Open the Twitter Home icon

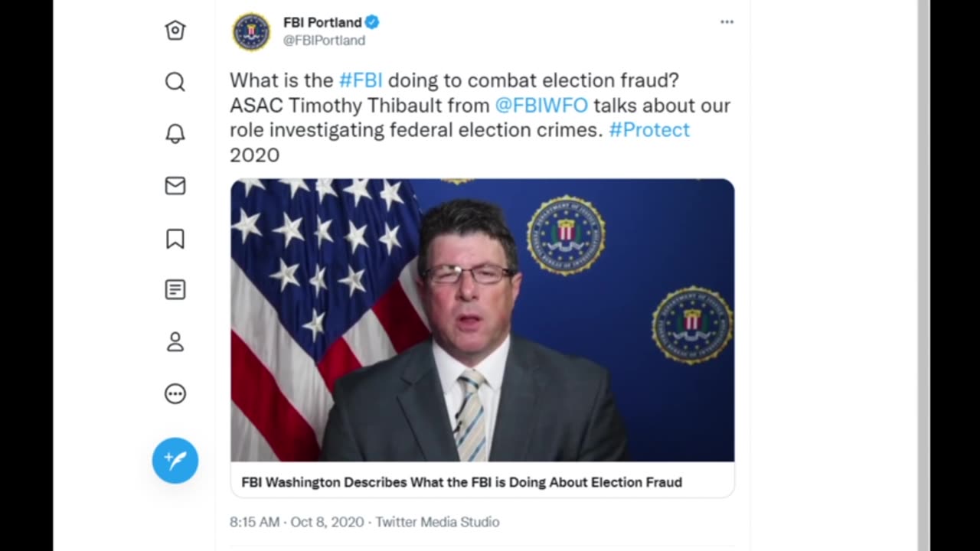pyautogui.click(x=175, y=30)
